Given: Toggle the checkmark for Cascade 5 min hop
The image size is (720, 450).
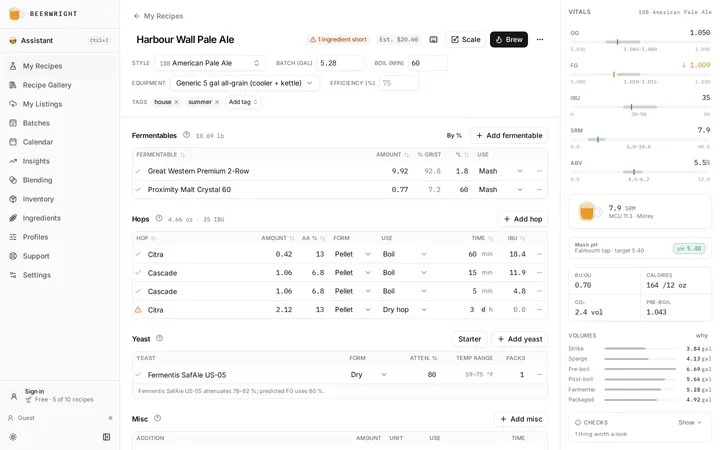Looking at the screenshot, I should pyautogui.click(x=138, y=291).
